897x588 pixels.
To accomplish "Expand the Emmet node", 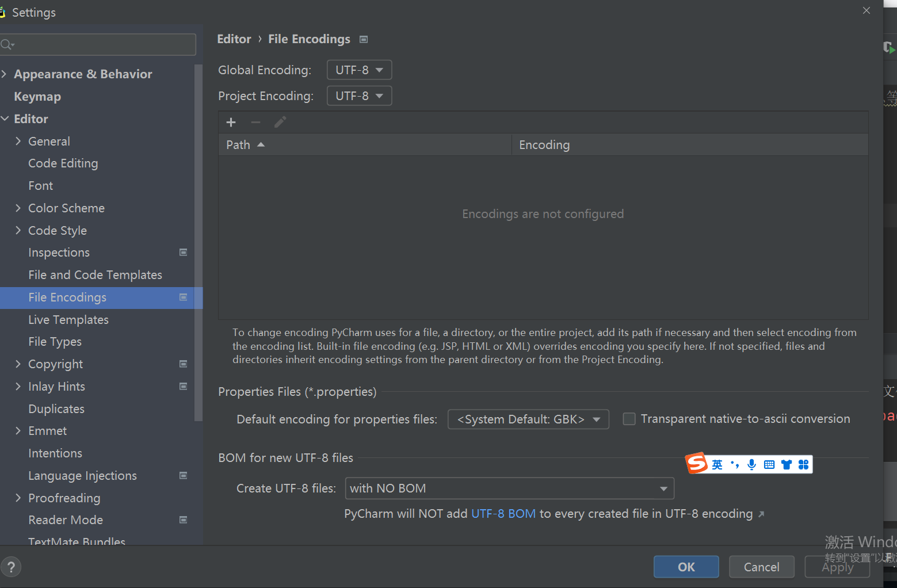I will tap(18, 430).
